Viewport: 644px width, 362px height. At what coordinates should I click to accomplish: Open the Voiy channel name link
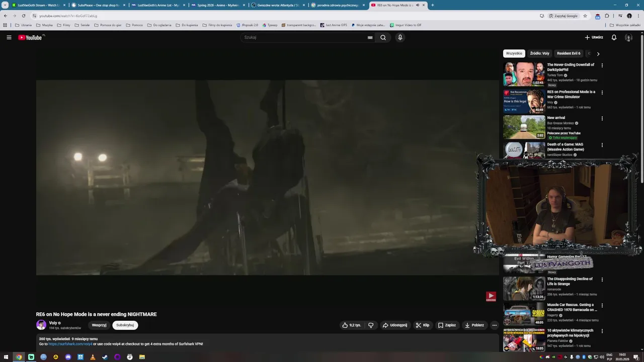pyautogui.click(x=53, y=323)
